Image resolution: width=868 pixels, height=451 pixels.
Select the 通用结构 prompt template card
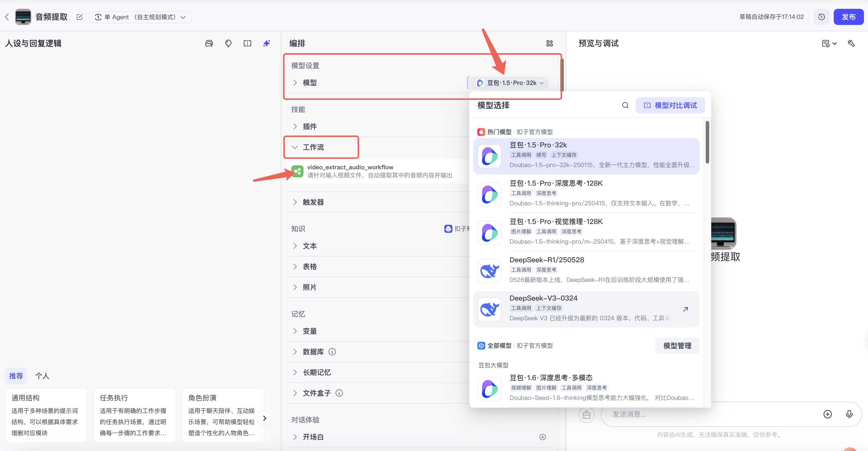(x=46, y=415)
